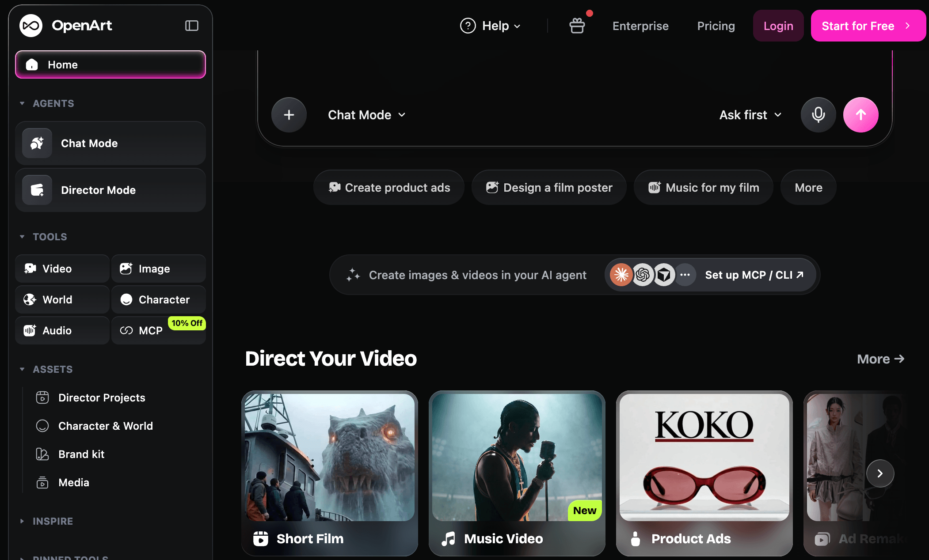
Task: Select Director Mode in the sidebar
Action: [x=110, y=190]
